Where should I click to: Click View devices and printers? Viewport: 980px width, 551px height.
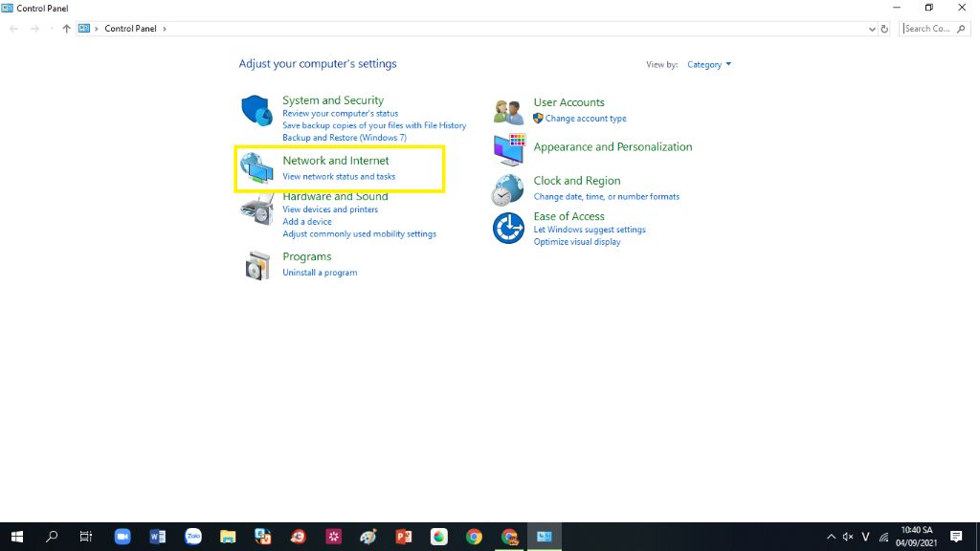tap(330, 209)
